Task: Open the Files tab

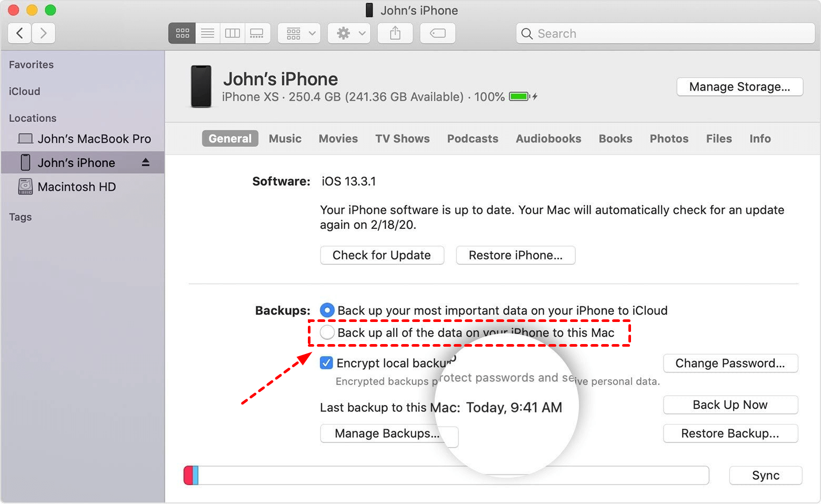Action: pyautogui.click(x=719, y=138)
